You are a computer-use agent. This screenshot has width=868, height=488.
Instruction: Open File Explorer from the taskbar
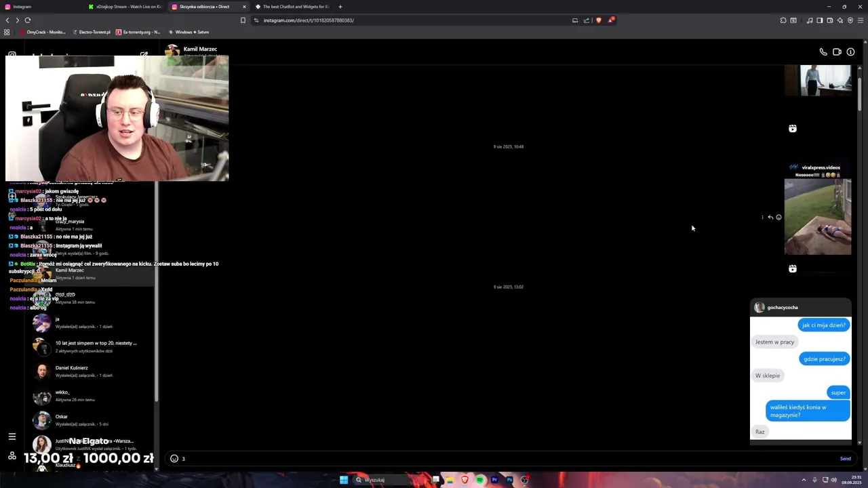[x=450, y=480]
